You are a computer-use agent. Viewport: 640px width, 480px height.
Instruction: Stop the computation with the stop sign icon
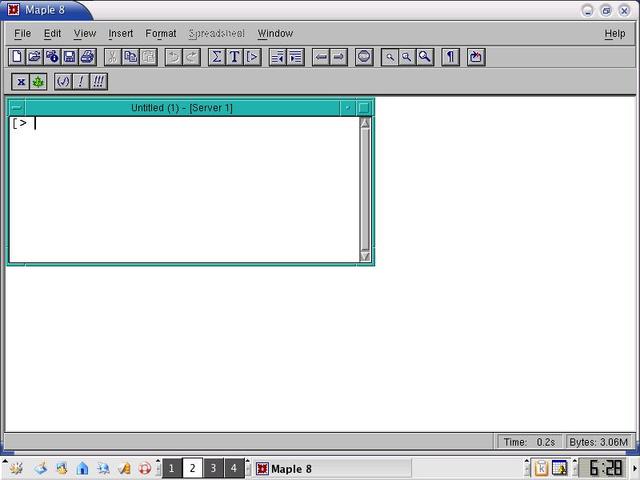(364, 57)
